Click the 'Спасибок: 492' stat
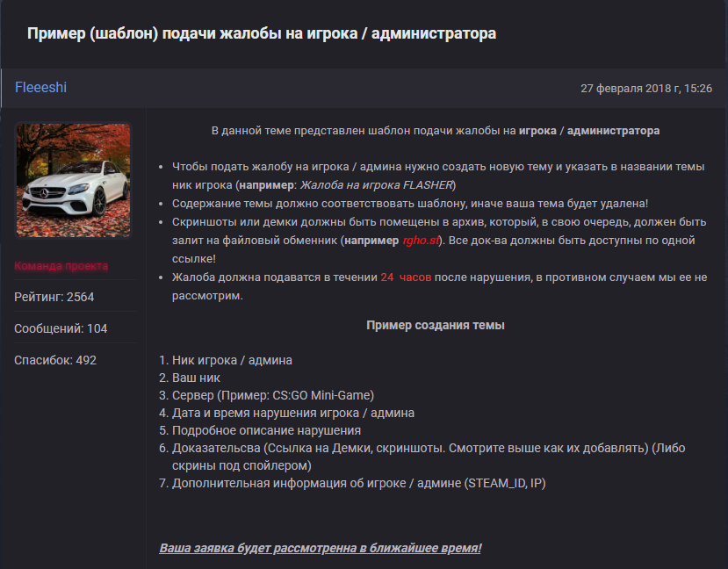728x569 pixels. (x=55, y=360)
